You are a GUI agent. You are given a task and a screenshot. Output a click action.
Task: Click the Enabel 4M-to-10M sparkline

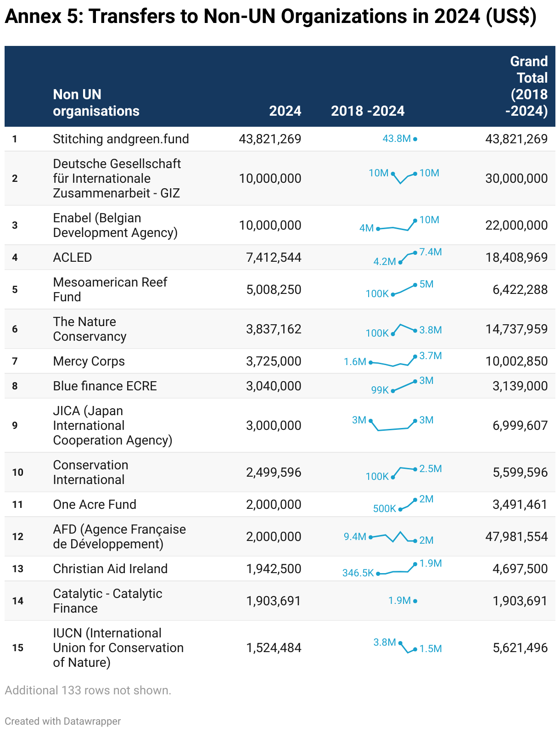point(399,224)
